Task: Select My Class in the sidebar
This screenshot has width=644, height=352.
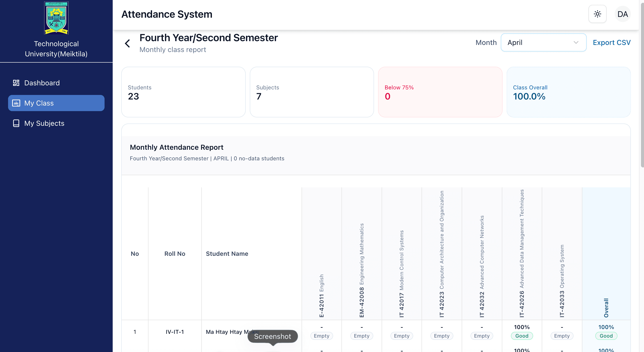Action: click(56, 103)
